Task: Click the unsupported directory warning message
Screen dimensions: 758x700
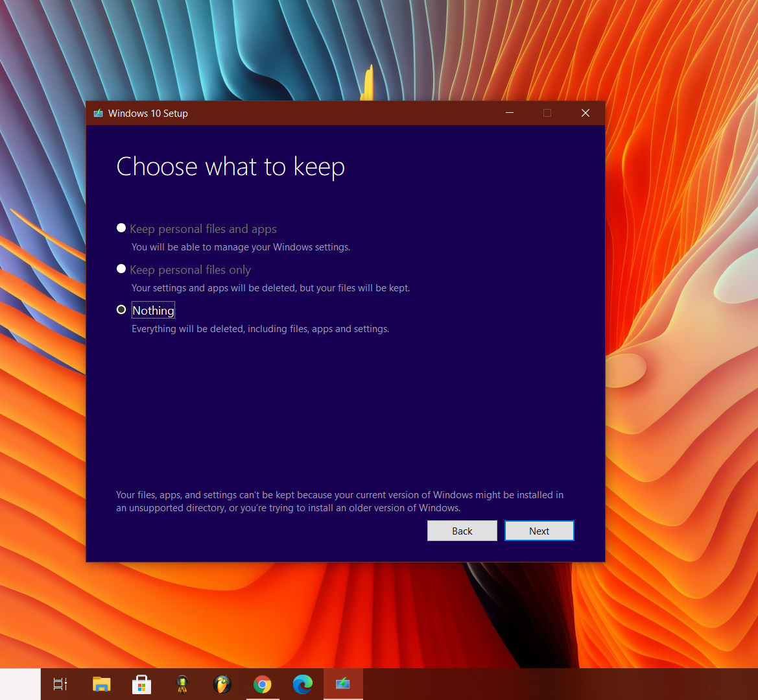Action: [339, 501]
